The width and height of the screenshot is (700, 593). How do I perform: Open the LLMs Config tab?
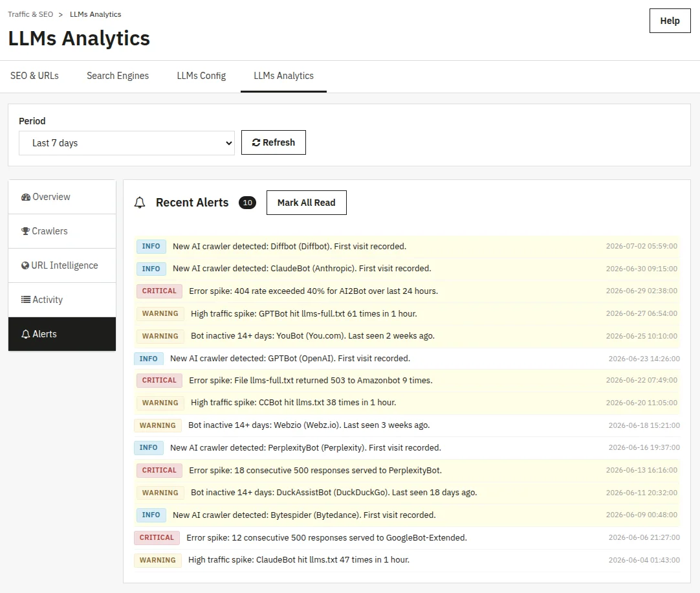tap(201, 76)
